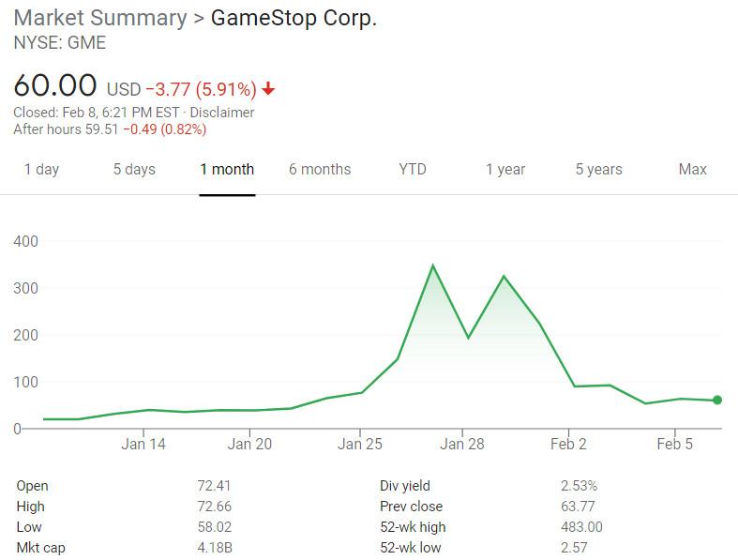The width and height of the screenshot is (738, 560).
Task: View the 5 years range tab
Action: click(598, 170)
